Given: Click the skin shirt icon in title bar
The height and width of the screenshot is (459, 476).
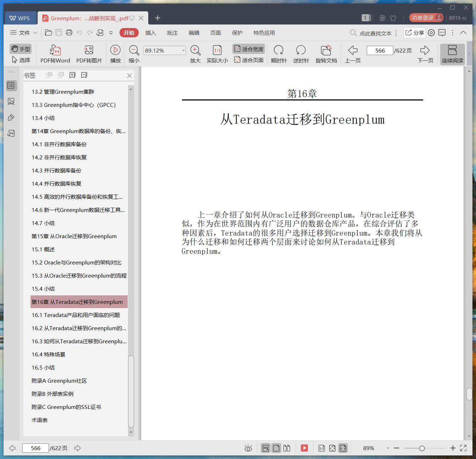Looking at the screenshot, I should pyautogui.click(x=393, y=18).
